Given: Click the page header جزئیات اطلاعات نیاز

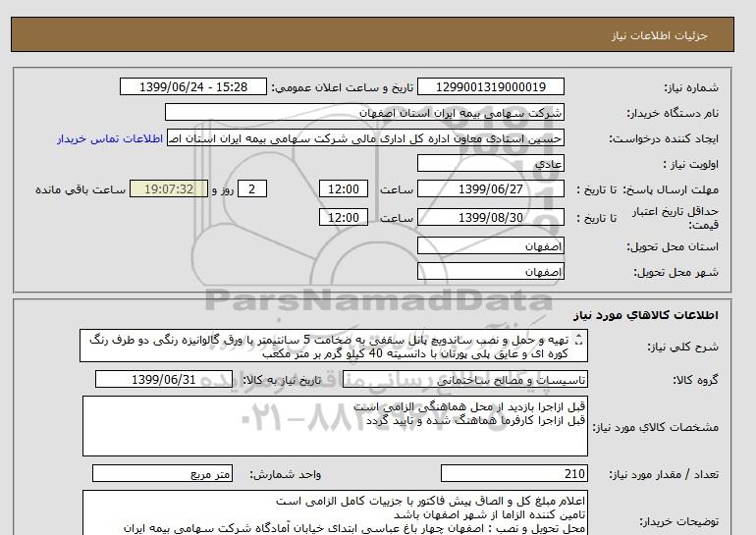Looking at the screenshot, I should click(x=659, y=35).
